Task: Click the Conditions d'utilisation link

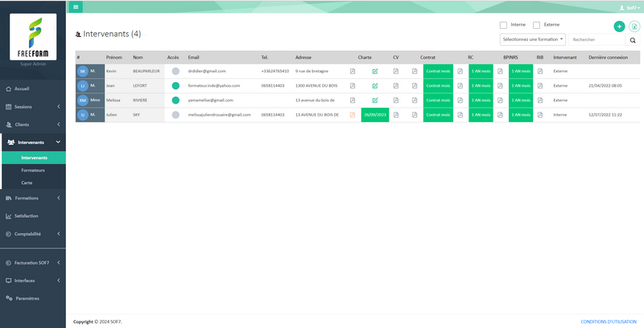Action: [609, 322]
